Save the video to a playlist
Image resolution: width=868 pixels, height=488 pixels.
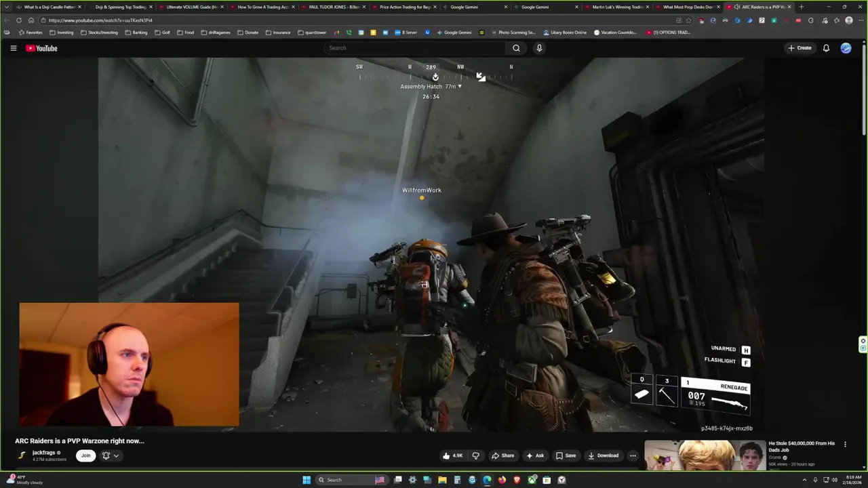[x=566, y=455]
